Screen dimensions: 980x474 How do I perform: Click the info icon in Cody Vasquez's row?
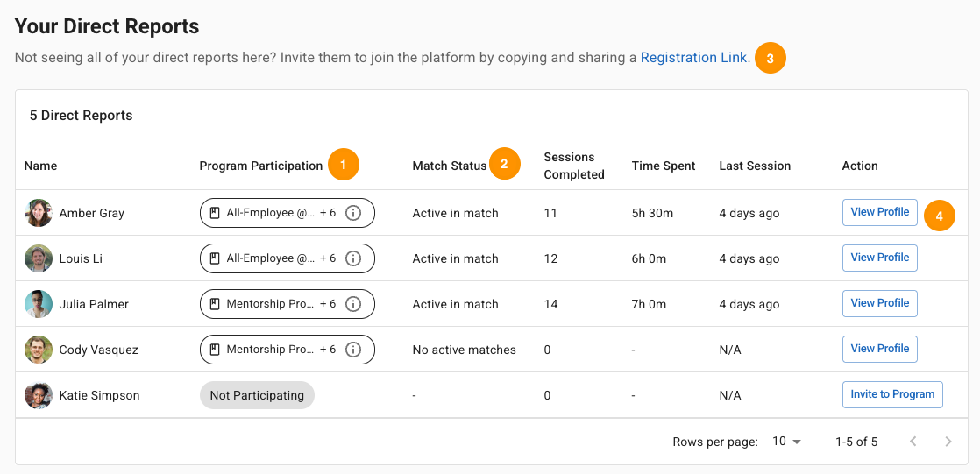(x=353, y=350)
